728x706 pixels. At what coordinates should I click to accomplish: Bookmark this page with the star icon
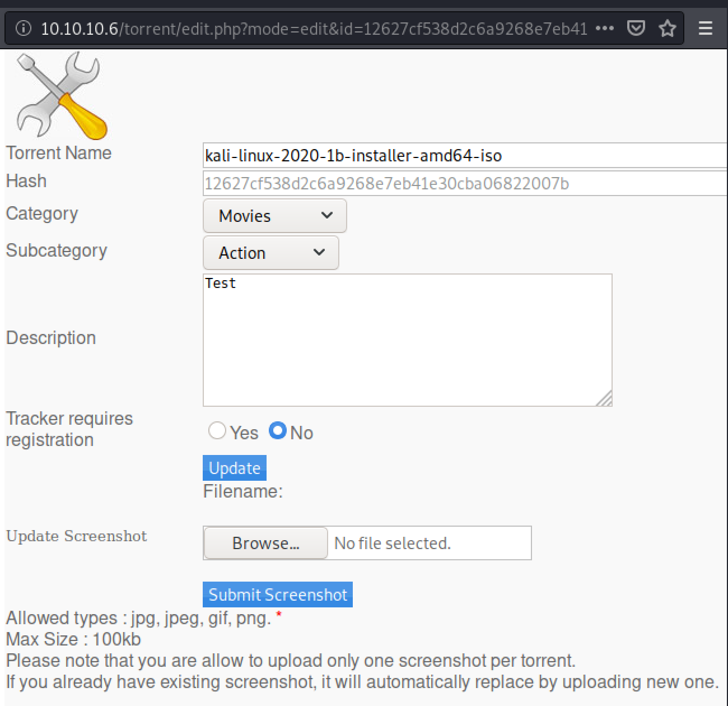[667, 28]
